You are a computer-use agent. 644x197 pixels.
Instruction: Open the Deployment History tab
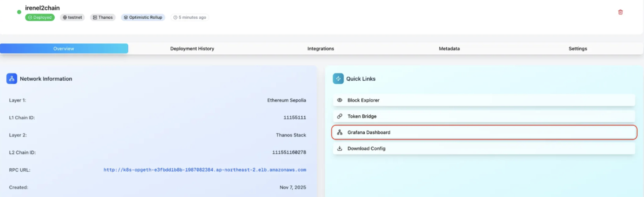[x=192, y=49]
